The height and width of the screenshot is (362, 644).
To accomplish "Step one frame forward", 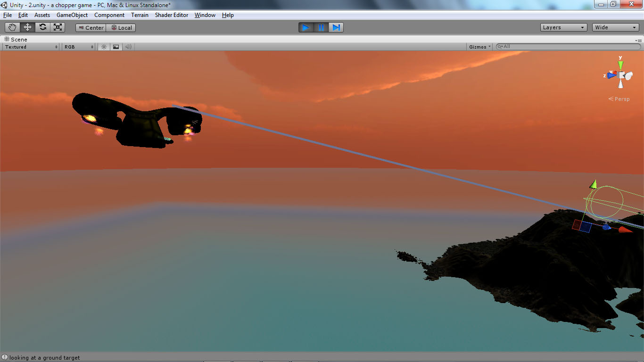I will click(x=336, y=27).
